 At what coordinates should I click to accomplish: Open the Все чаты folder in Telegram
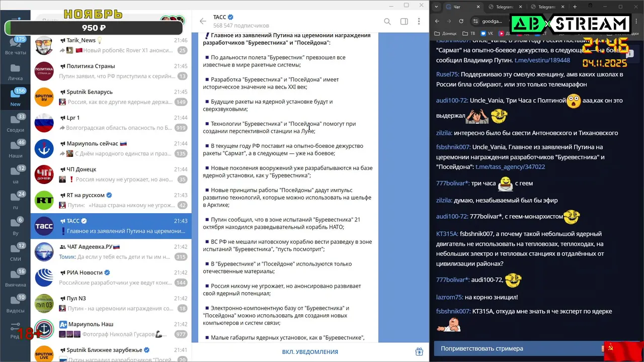point(15,46)
